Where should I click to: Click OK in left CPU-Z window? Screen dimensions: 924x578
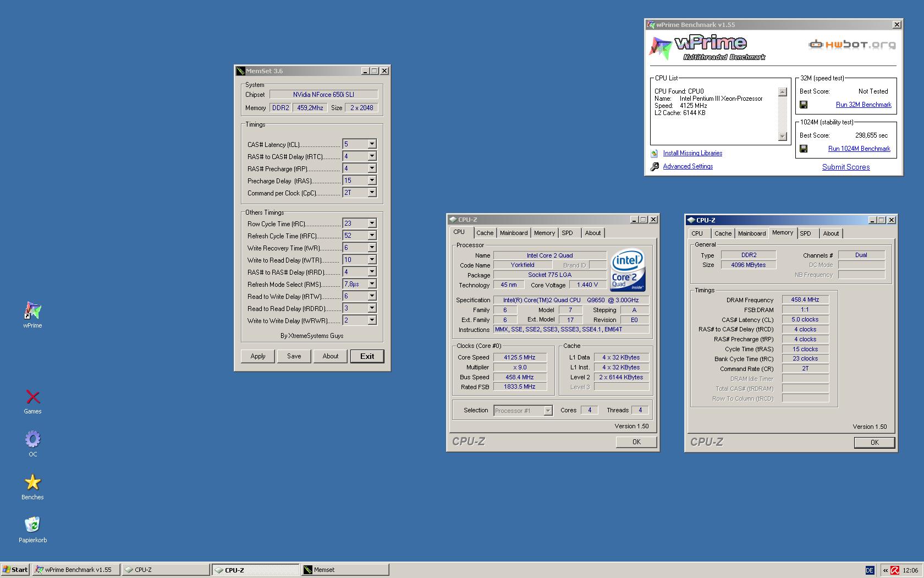point(636,442)
